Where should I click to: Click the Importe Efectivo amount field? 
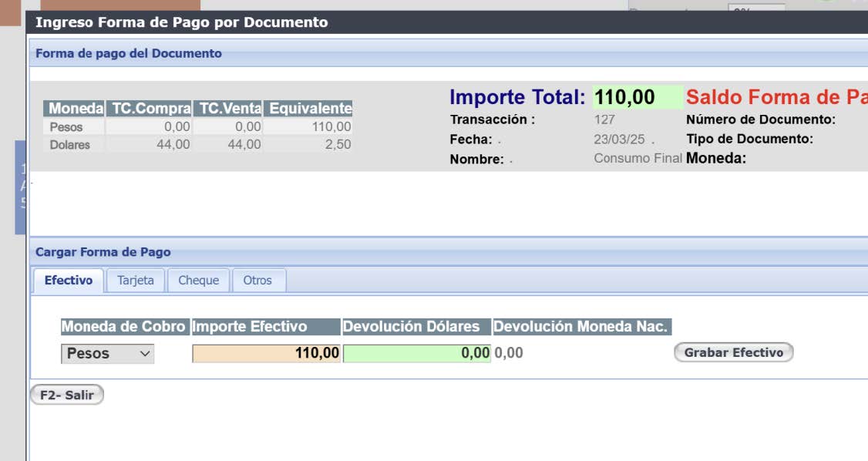click(266, 353)
